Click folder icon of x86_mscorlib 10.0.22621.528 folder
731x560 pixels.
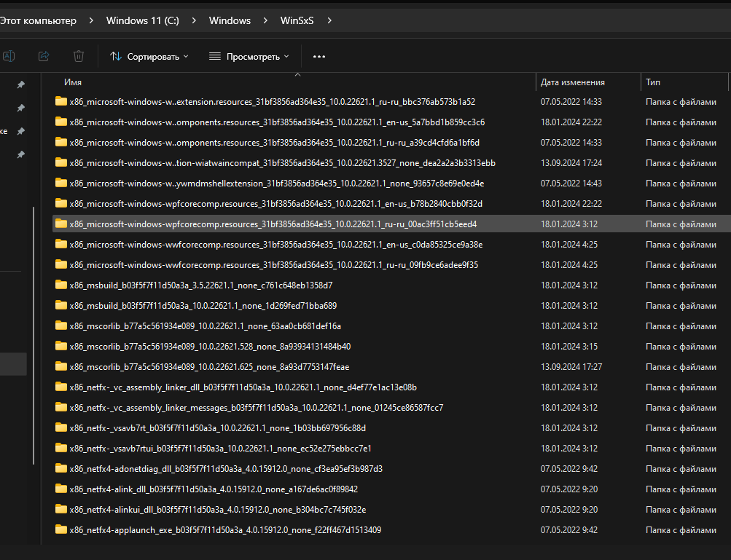pyautogui.click(x=61, y=346)
